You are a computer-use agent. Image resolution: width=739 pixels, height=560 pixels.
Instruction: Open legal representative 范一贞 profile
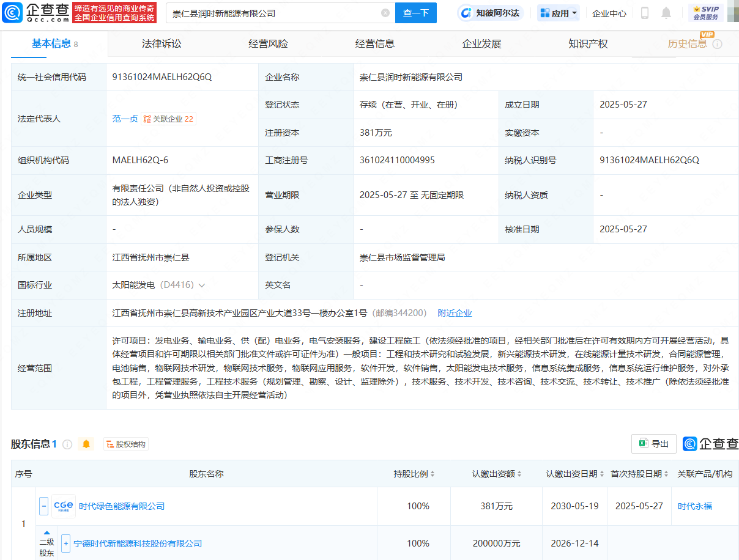click(125, 119)
